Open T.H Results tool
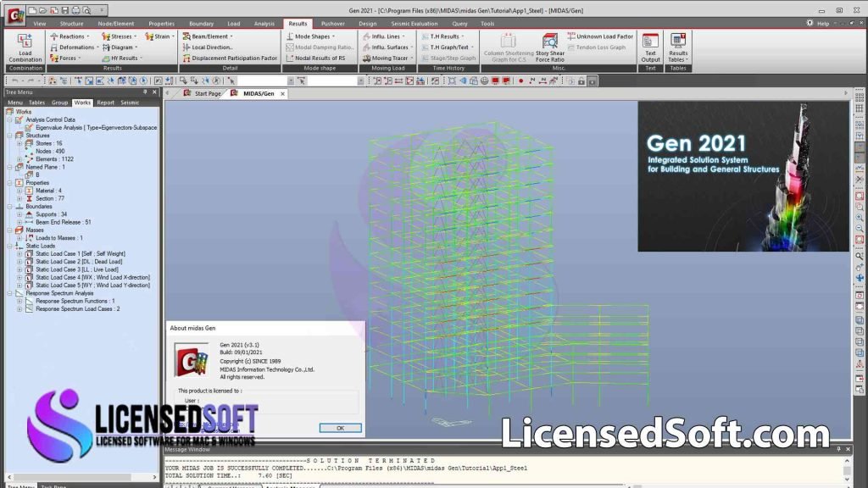Screen dimensions: 868x488 [x=442, y=36]
